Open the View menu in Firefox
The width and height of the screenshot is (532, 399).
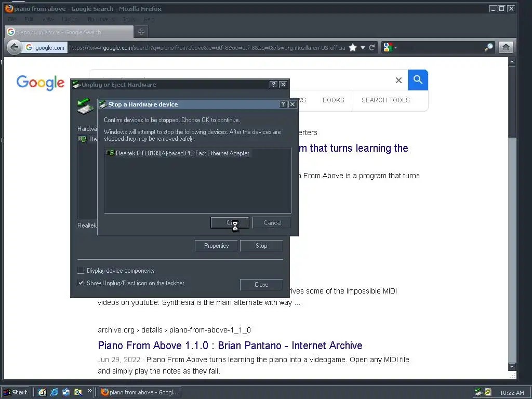pyautogui.click(x=48, y=19)
